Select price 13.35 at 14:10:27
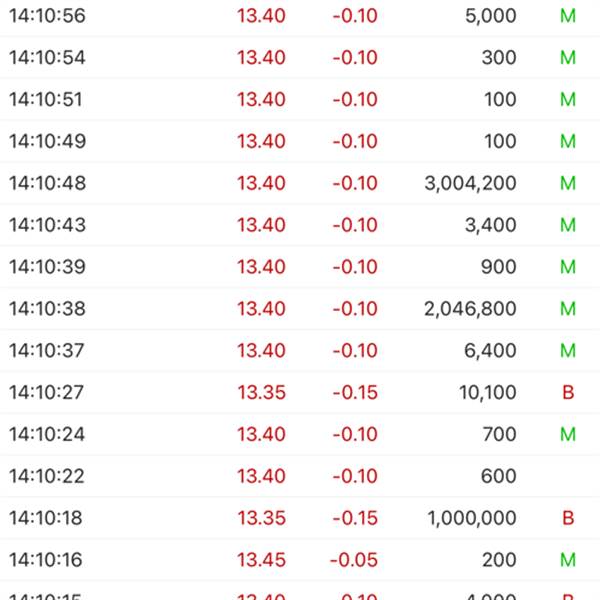Screen dimensions: 600x600 point(262,393)
